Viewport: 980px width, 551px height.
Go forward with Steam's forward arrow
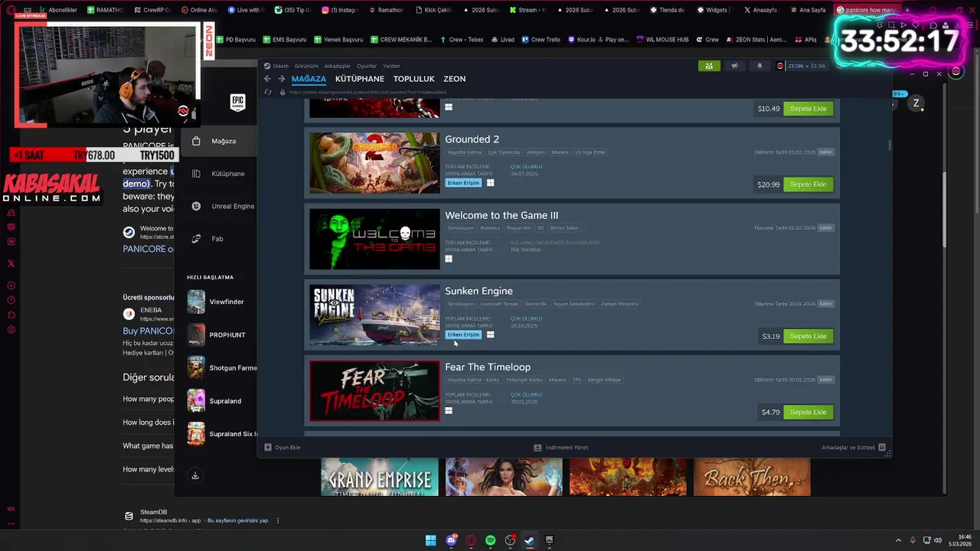coord(281,79)
